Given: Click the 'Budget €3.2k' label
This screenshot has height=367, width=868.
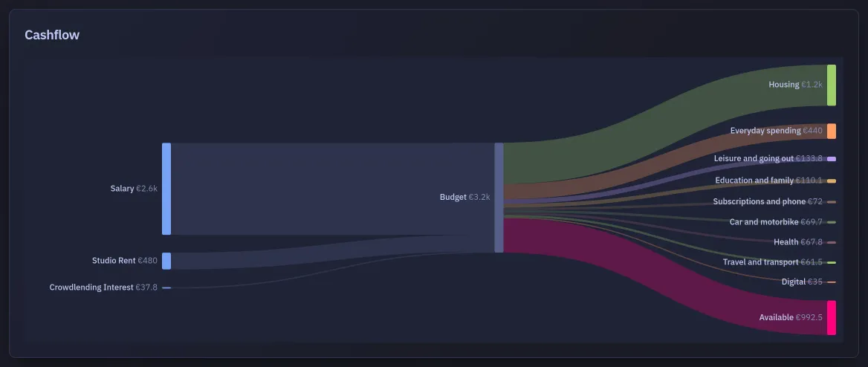Looking at the screenshot, I should pos(465,197).
